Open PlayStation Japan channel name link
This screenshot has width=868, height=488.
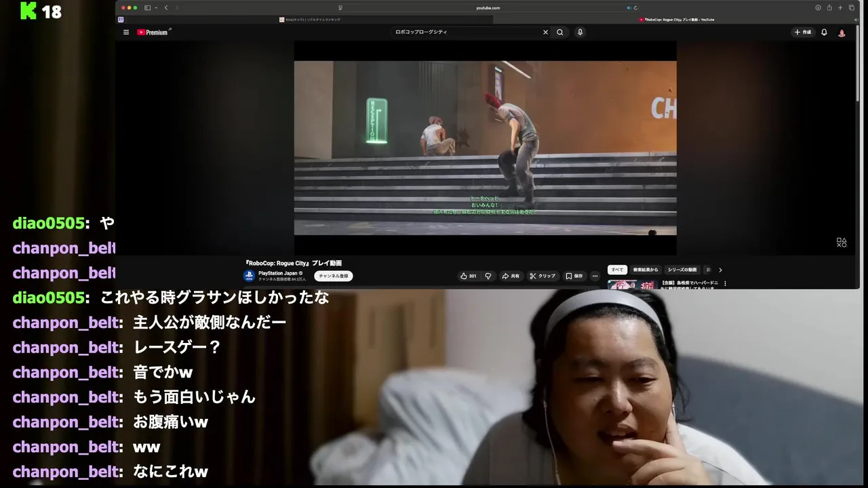(x=278, y=272)
